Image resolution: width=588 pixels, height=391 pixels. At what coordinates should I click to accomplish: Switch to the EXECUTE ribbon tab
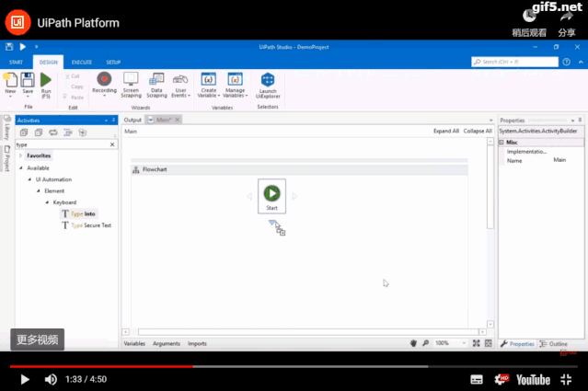82,63
